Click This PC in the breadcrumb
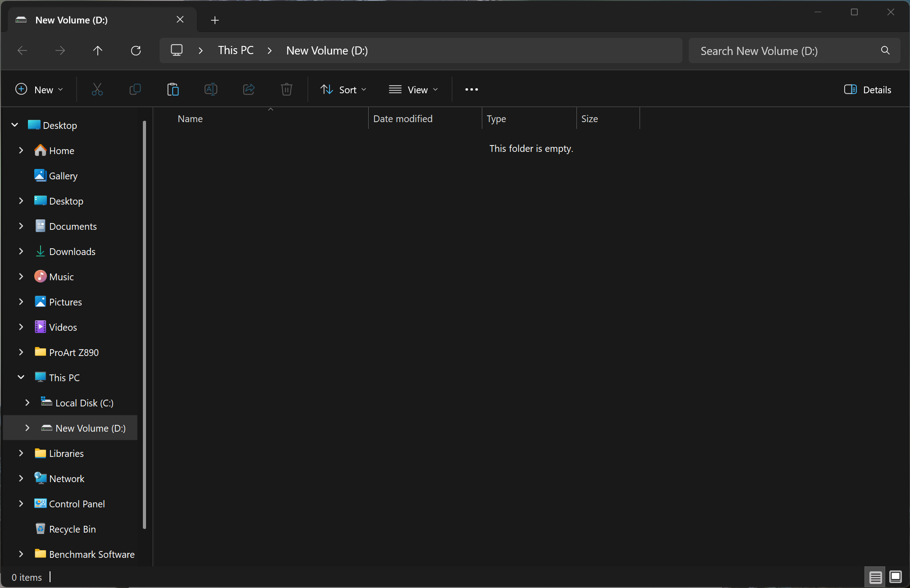Image resolution: width=910 pixels, height=588 pixels. tap(236, 50)
